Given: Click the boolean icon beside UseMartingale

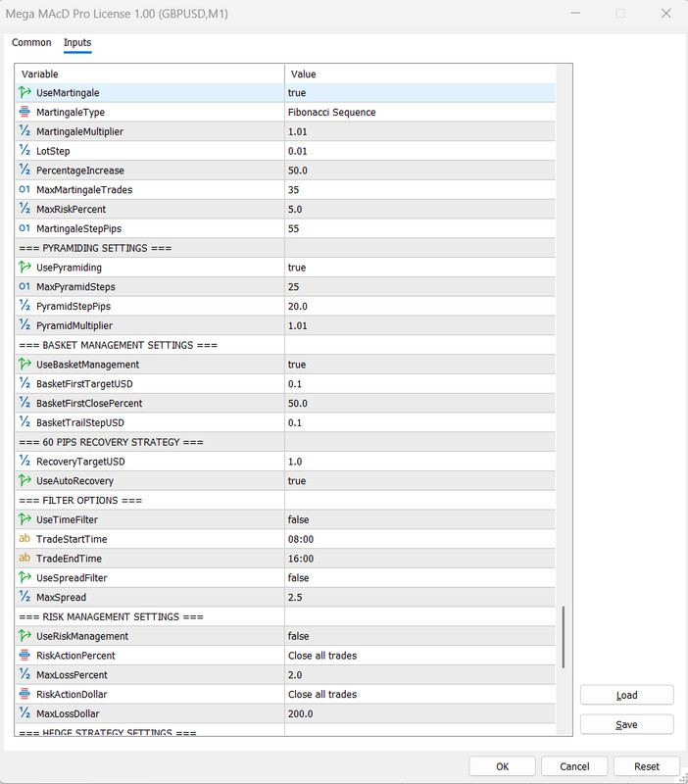Looking at the screenshot, I should tap(25, 92).
